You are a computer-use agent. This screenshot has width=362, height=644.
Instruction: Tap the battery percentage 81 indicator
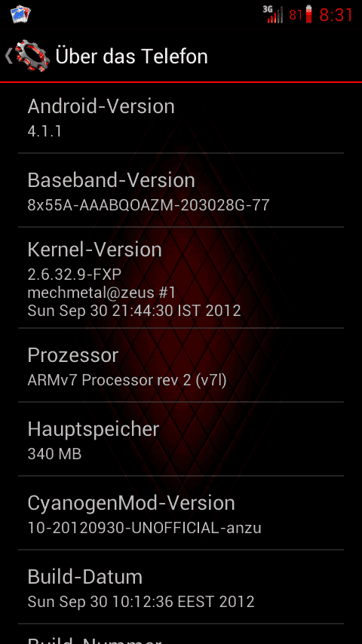296,15
